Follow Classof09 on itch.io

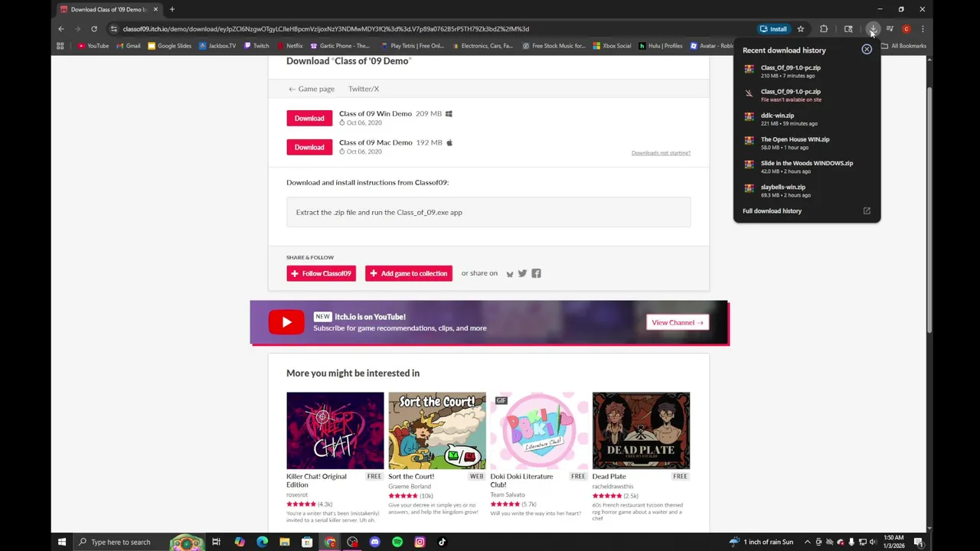tap(321, 273)
